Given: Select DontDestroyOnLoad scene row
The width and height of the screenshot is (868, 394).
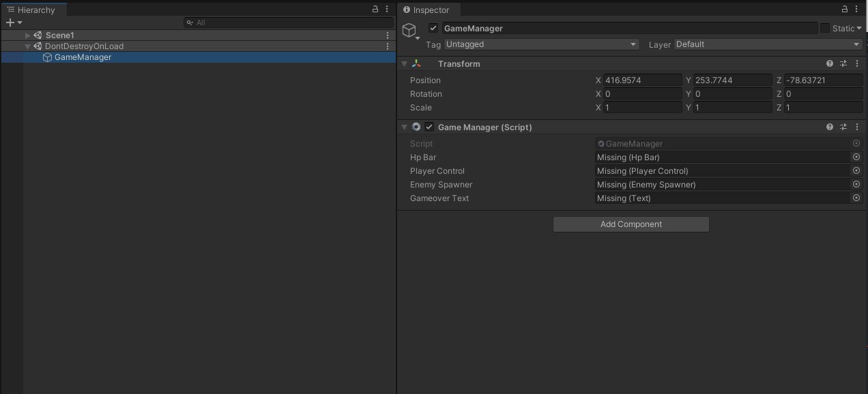Looking at the screenshot, I should pos(199,46).
